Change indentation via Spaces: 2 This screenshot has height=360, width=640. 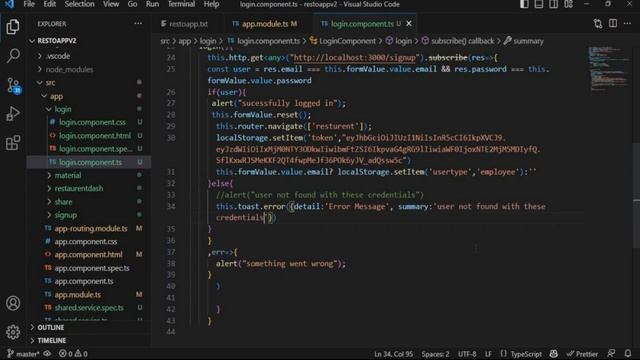(x=435, y=354)
